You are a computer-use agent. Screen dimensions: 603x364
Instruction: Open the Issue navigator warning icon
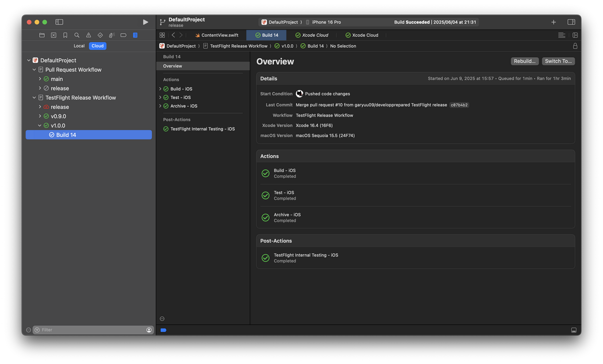88,35
